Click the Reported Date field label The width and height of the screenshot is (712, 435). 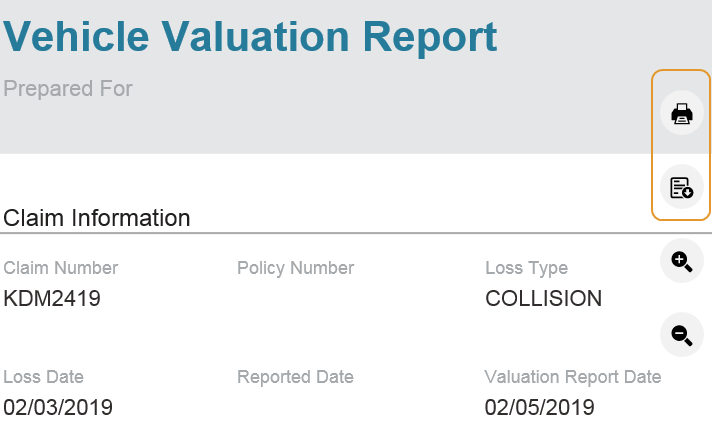[295, 377]
